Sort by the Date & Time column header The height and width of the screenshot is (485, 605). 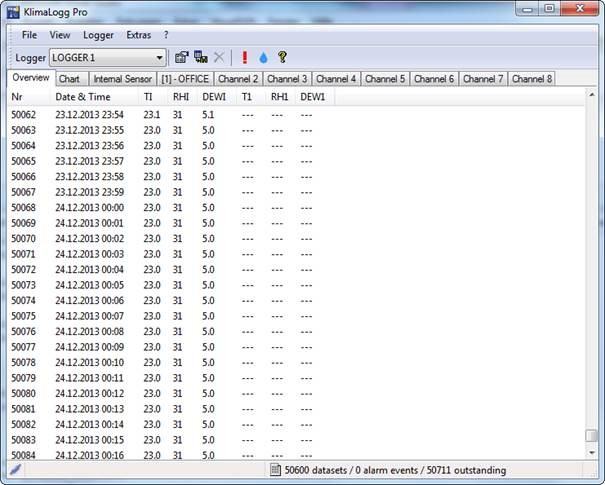(83, 97)
